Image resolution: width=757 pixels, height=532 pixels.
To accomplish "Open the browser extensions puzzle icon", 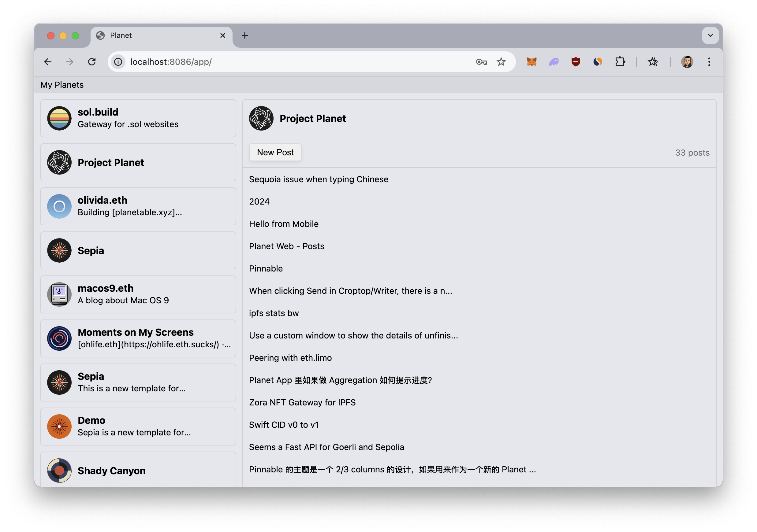I will coord(620,61).
